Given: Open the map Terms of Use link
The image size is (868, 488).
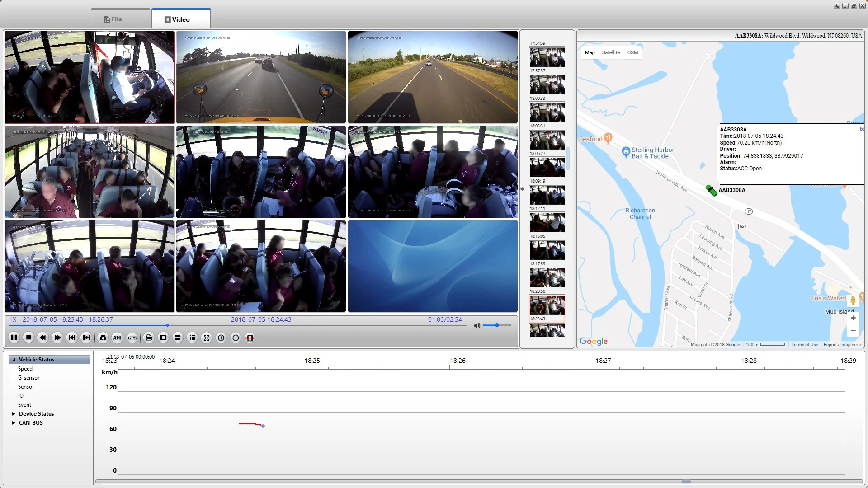Looking at the screenshot, I should [804, 345].
